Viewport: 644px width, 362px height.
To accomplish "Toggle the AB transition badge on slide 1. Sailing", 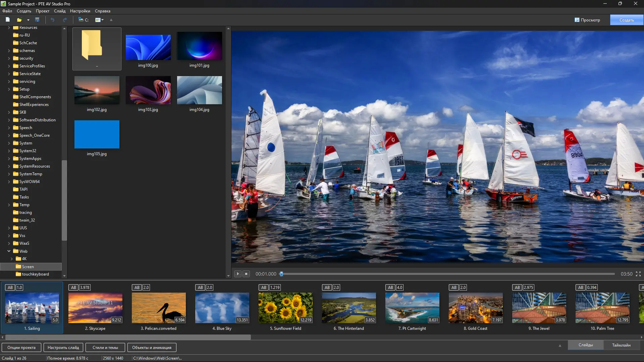I will coord(10,287).
